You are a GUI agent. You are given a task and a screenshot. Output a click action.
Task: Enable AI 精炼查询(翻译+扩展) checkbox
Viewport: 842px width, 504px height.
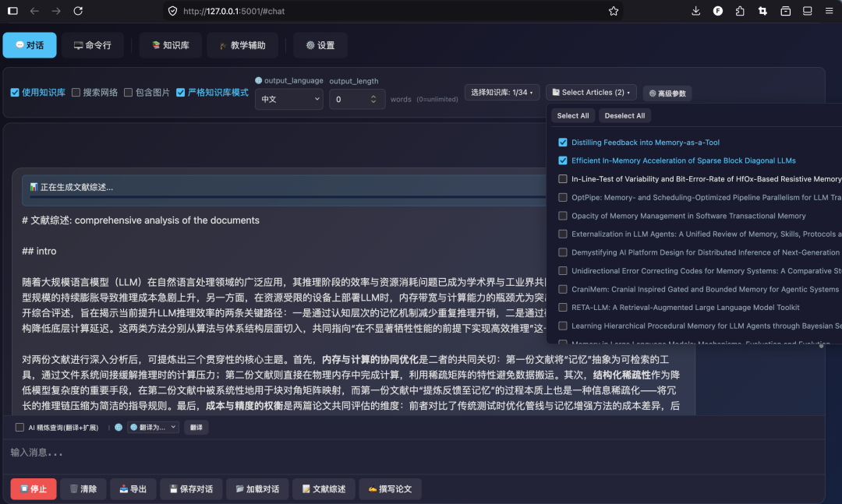click(19, 427)
